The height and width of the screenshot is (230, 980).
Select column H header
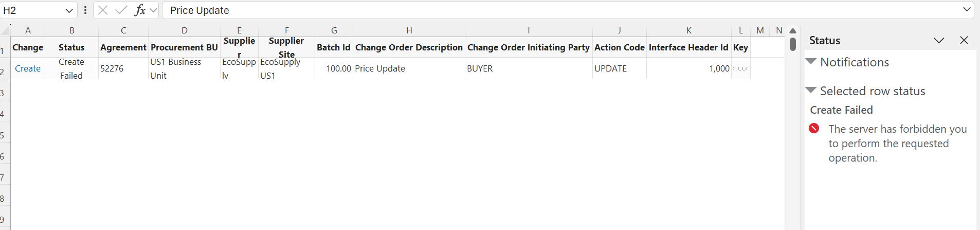click(409, 30)
